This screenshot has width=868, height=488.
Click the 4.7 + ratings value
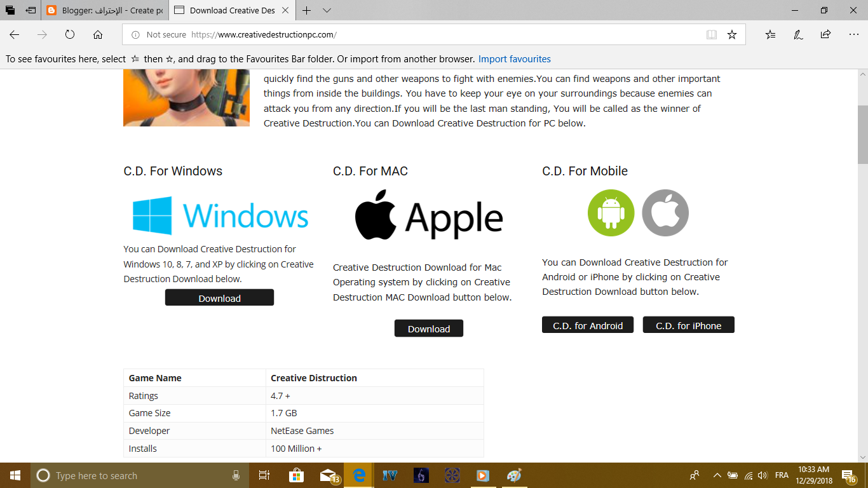click(x=375, y=396)
